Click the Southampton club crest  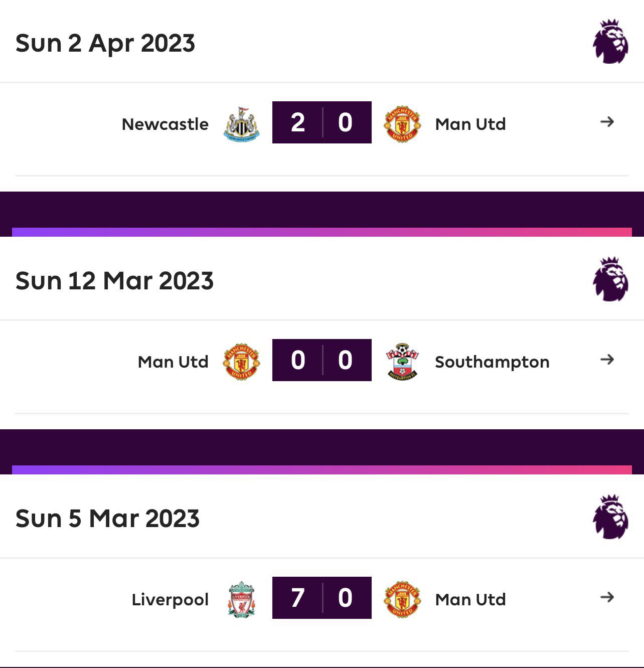click(402, 361)
